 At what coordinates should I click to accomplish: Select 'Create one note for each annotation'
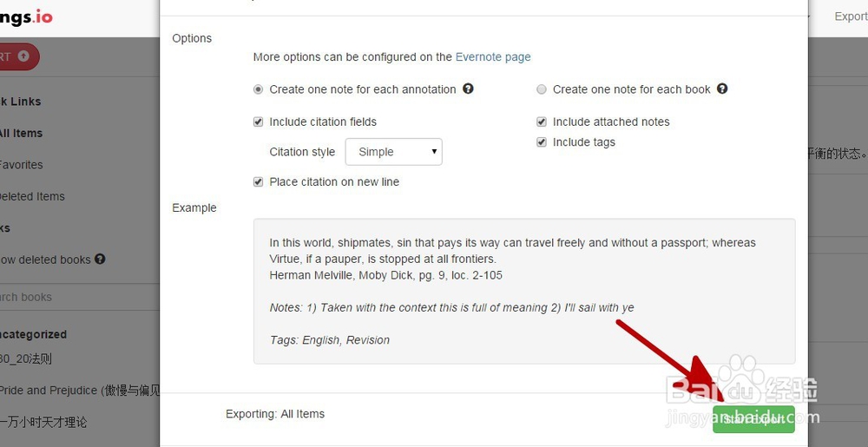point(258,89)
